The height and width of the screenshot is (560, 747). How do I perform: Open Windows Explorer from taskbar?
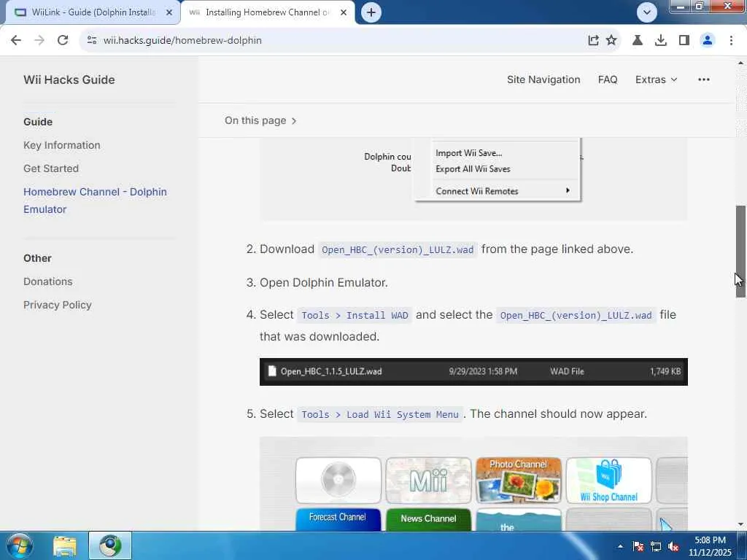pos(65,545)
